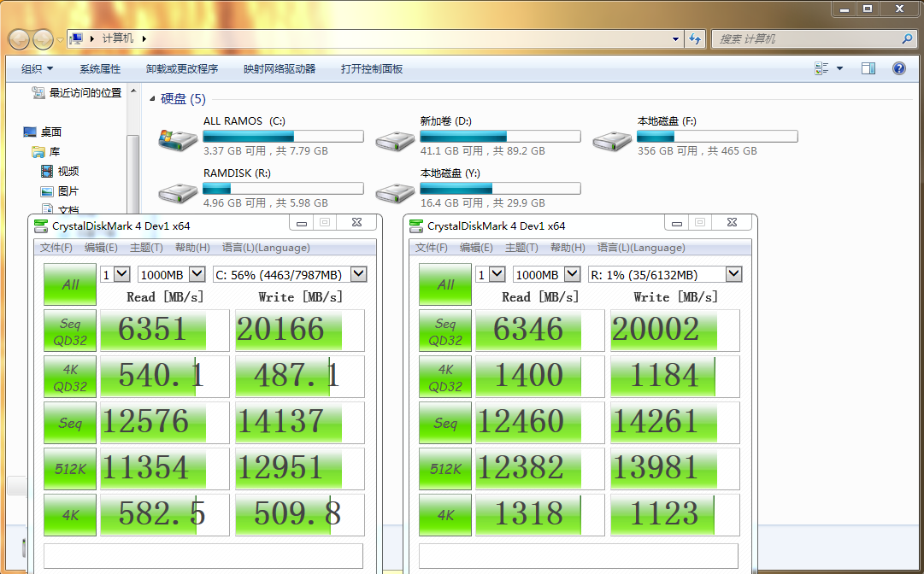
Task: Select 视频 library in the navigation pane
Action: click(60, 172)
